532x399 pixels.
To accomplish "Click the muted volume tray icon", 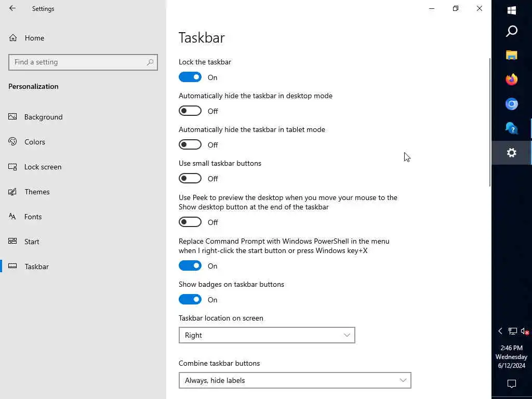I will click(524, 331).
